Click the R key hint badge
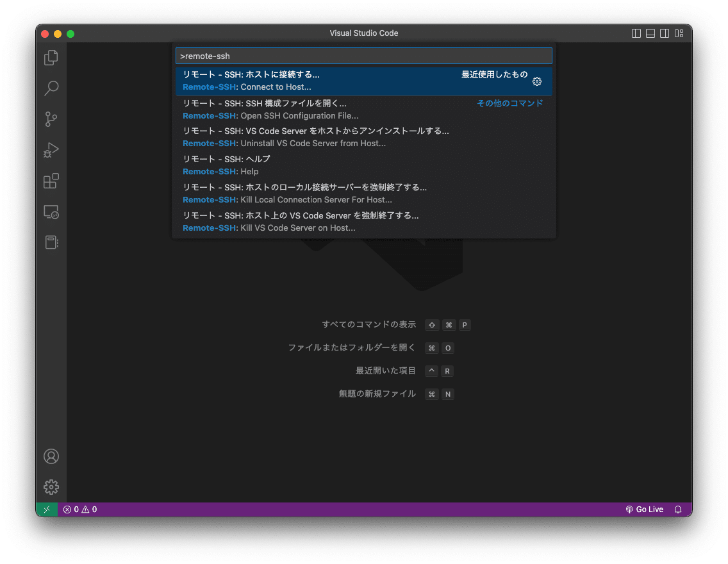 [x=447, y=371]
